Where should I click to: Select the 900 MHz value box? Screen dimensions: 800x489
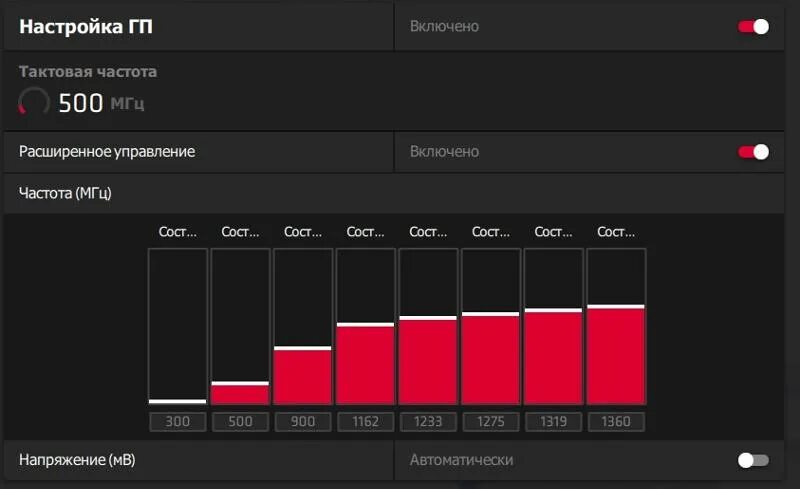pos(303,422)
